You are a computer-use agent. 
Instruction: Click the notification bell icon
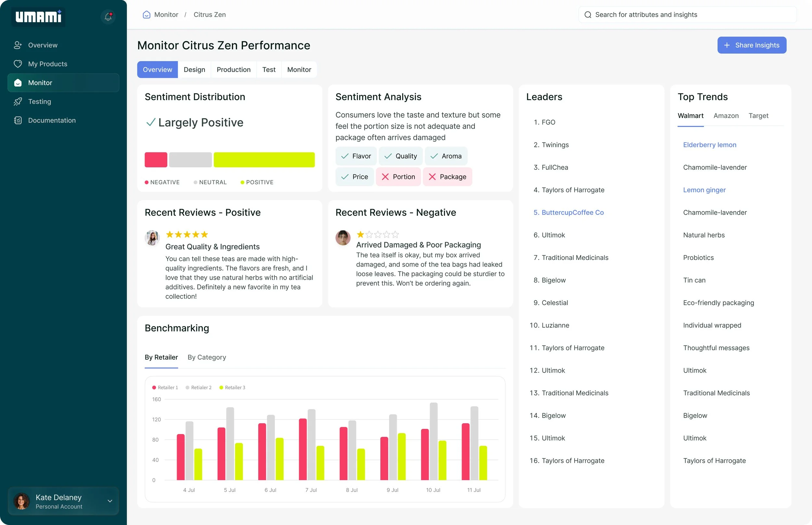coord(108,16)
